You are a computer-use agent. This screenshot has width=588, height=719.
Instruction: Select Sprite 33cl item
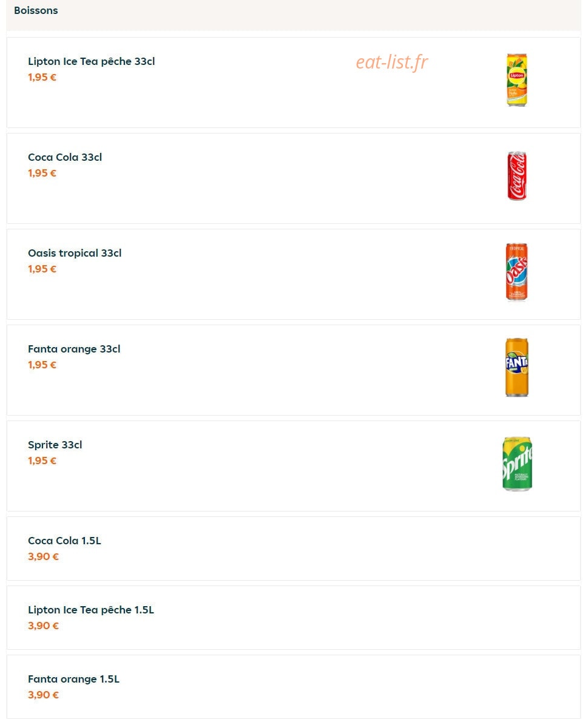click(x=294, y=466)
